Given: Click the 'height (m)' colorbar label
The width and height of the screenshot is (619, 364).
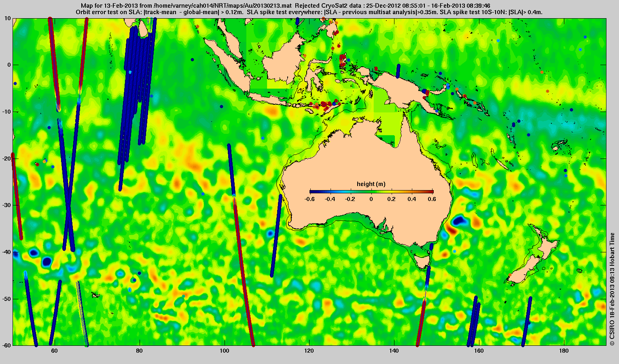Looking at the screenshot, I should (371, 184).
